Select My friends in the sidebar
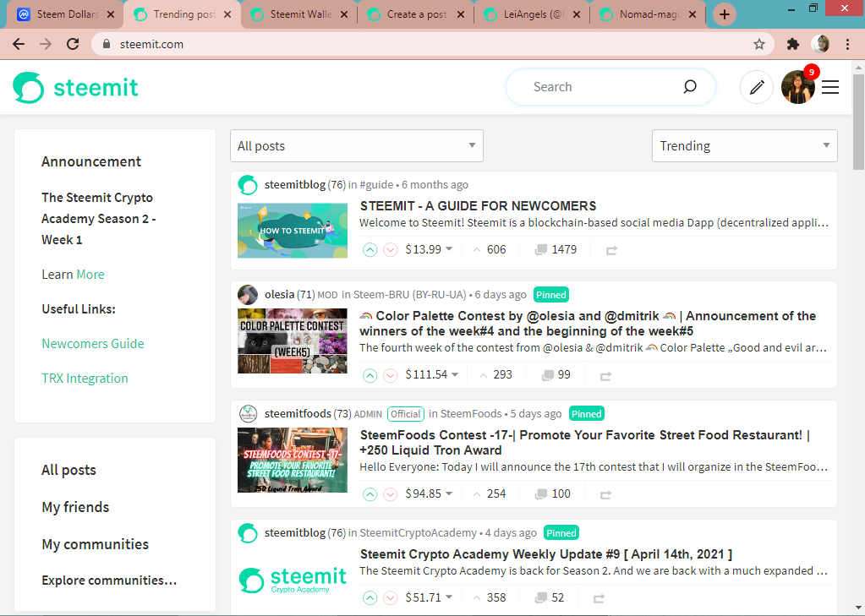 click(75, 507)
